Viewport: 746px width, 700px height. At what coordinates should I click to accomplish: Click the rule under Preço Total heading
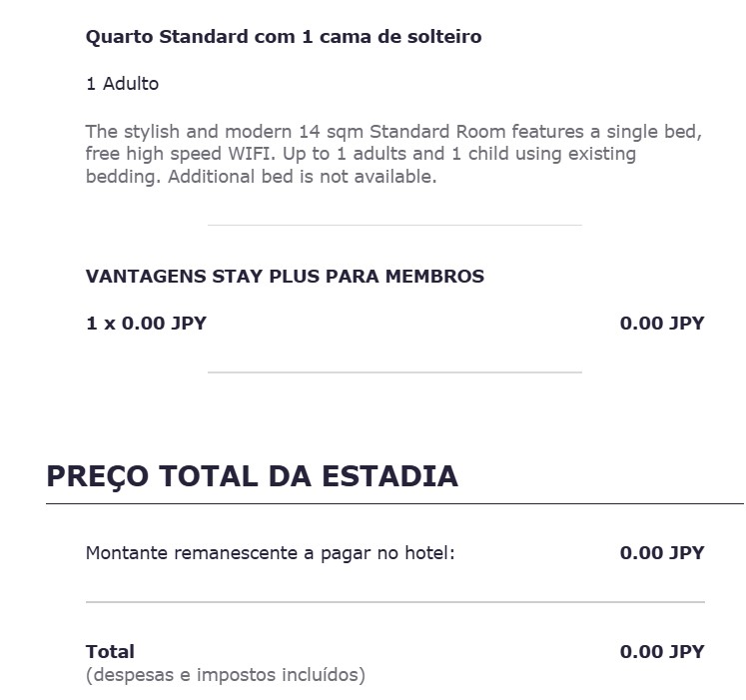[393, 504]
